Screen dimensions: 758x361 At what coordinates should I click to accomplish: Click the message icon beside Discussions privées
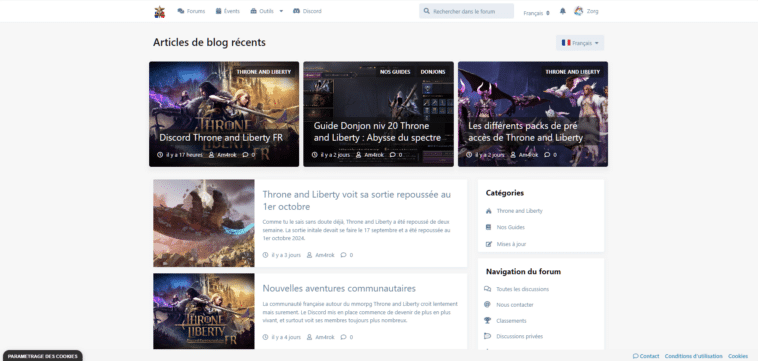click(x=487, y=336)
